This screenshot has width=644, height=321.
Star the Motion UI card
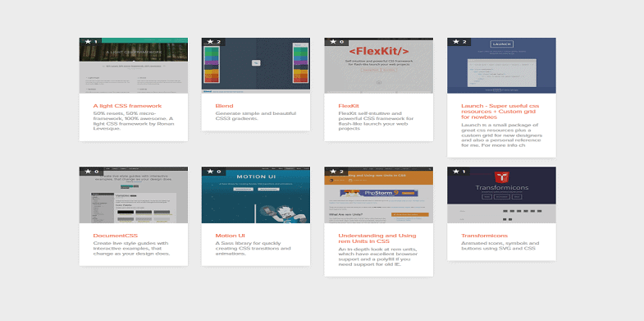point(210,171)
